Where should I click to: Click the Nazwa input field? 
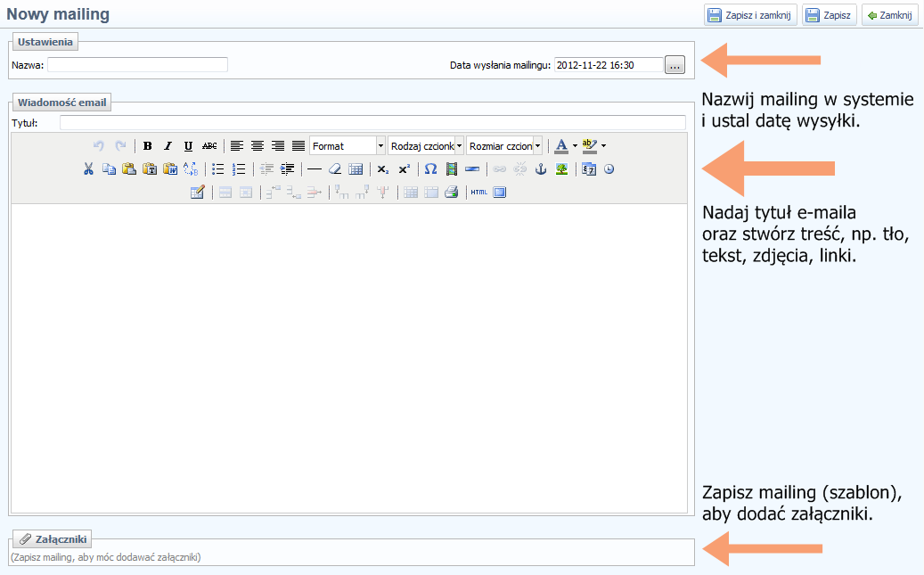[138, 65]
